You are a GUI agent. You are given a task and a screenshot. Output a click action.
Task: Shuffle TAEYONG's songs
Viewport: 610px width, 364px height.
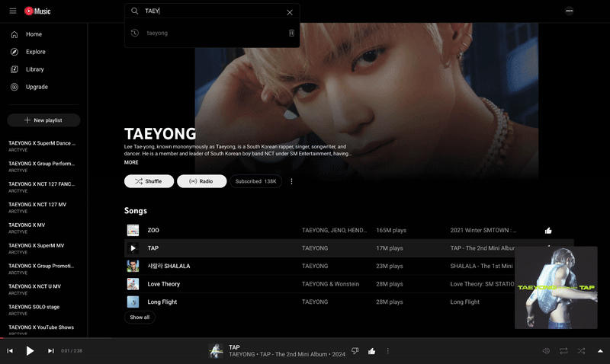[148, 181]
